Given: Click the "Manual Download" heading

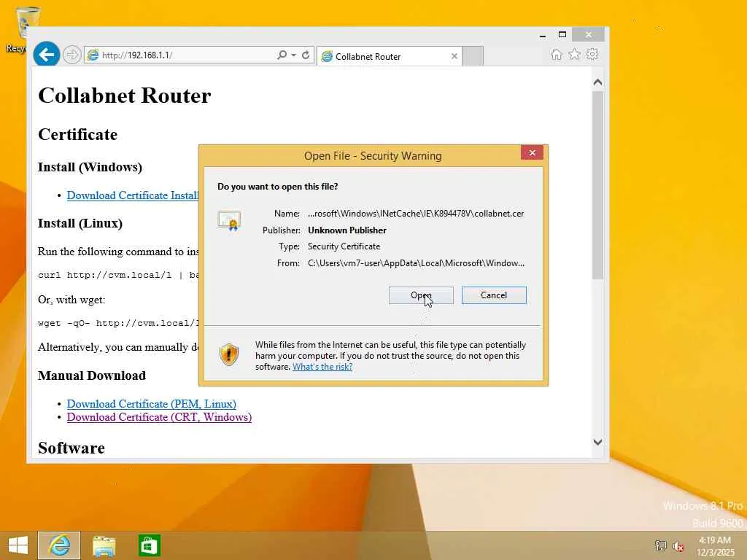Looking at the screenshot, I should [92, 376].
